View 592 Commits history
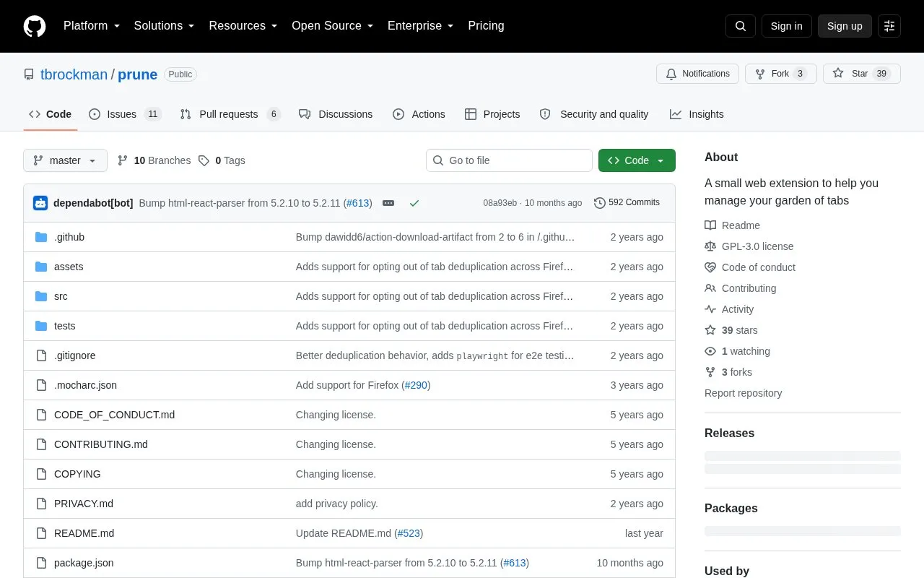Screen dimensions: 924x578 coord(627,203)
